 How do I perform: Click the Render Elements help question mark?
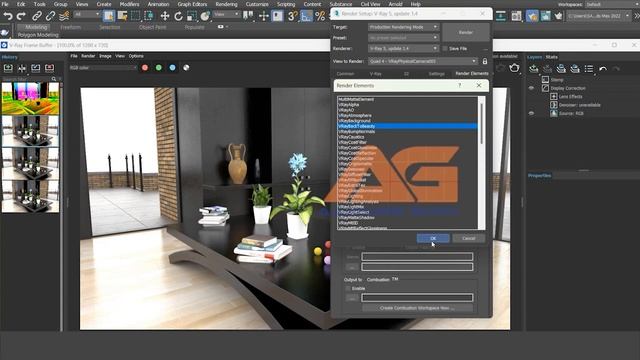click(460, 85)
